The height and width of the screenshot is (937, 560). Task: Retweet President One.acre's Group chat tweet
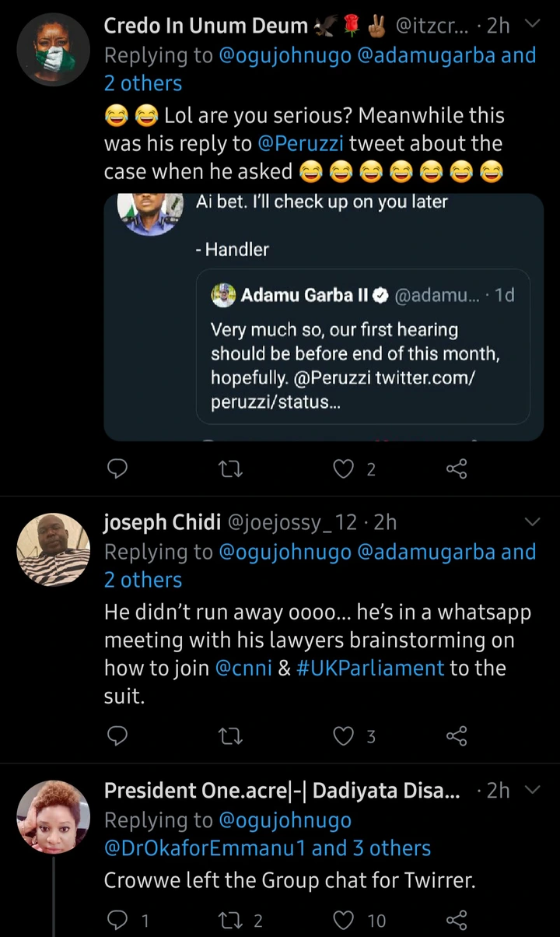pos(230,921)
